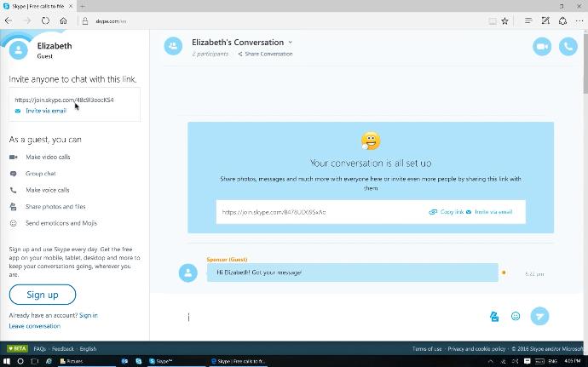Image resolution: width=588 pixels, height=367 pixels.
Task: Open the browser Hub icon
Action: [x=528, y=21]
